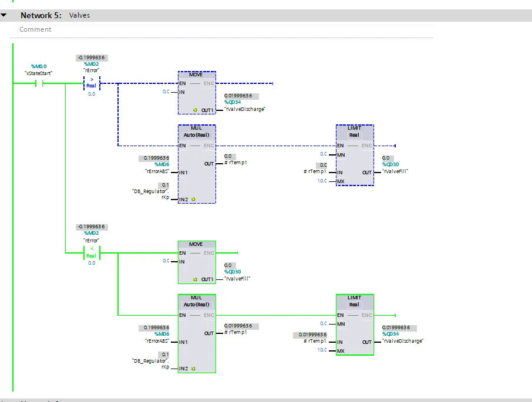Click value 0.1999636 at green MUL IN1
The image size is (532, 402).
coord(154,327)
